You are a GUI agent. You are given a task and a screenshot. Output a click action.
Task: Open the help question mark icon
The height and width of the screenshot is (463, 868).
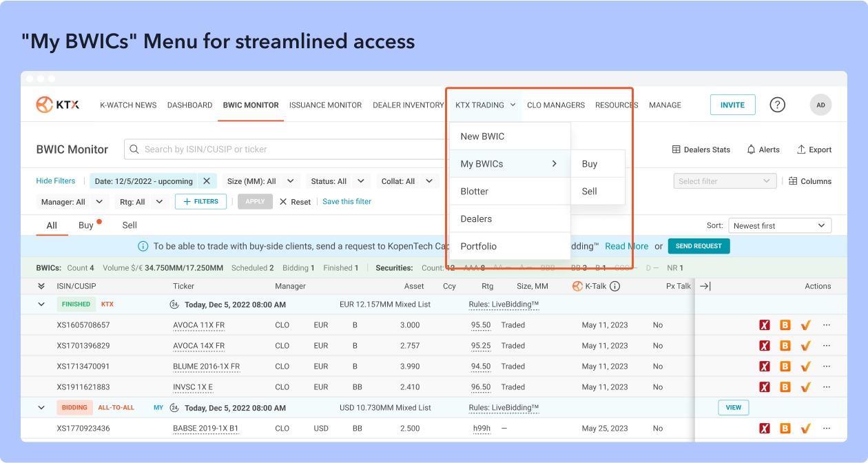tap(777, 105)
